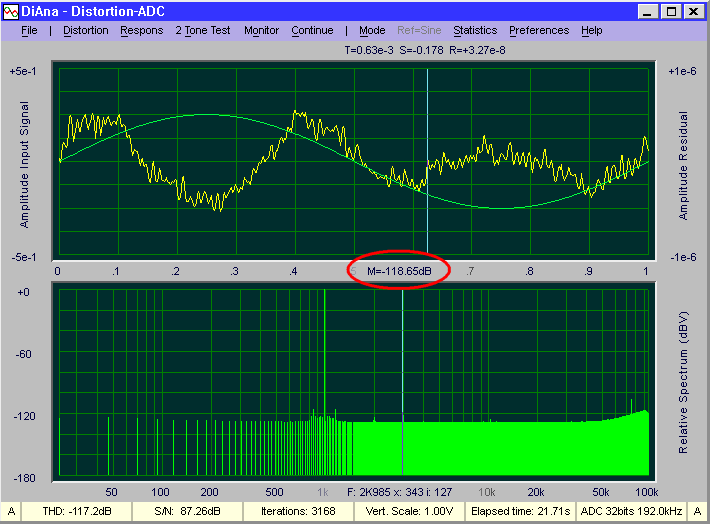Click the +1e-6 residual scale label
Screen dimensions: 710x524
point(682,72)
